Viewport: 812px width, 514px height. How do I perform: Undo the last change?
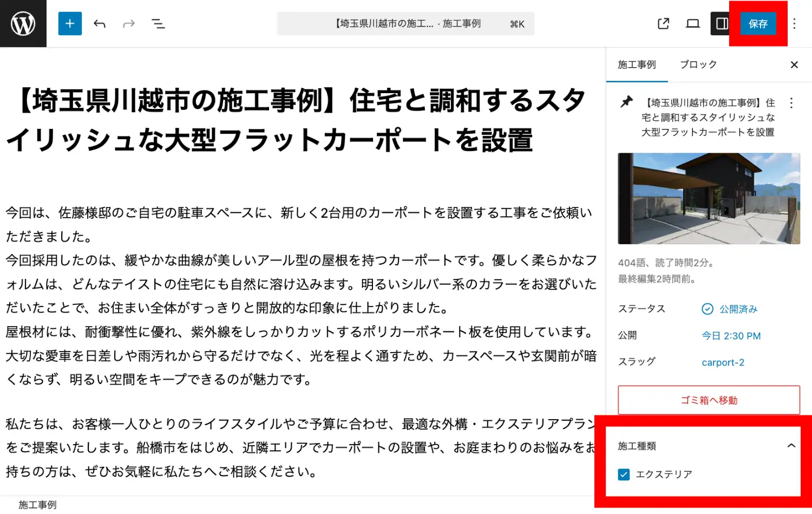pyautogui.click(x=99, y=23)
